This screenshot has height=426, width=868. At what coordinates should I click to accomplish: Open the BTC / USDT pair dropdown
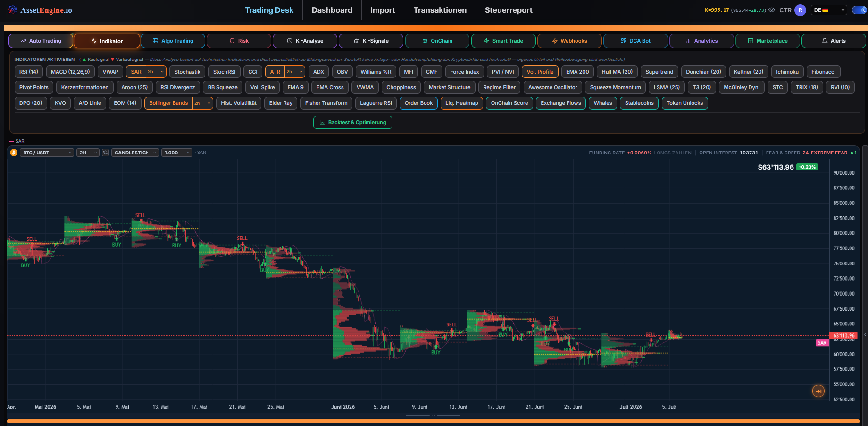click(47, 153)
